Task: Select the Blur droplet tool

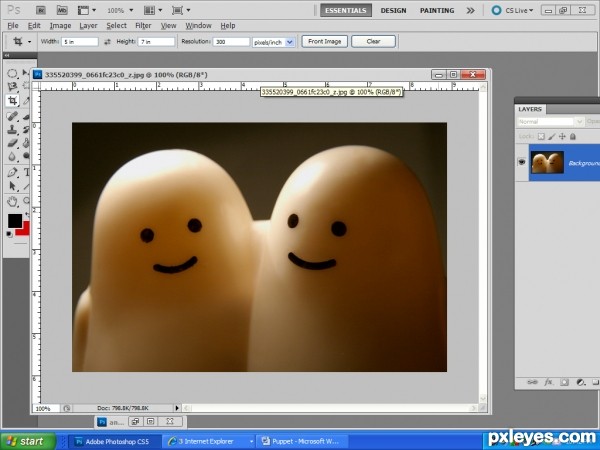Action: coord(12,157)
